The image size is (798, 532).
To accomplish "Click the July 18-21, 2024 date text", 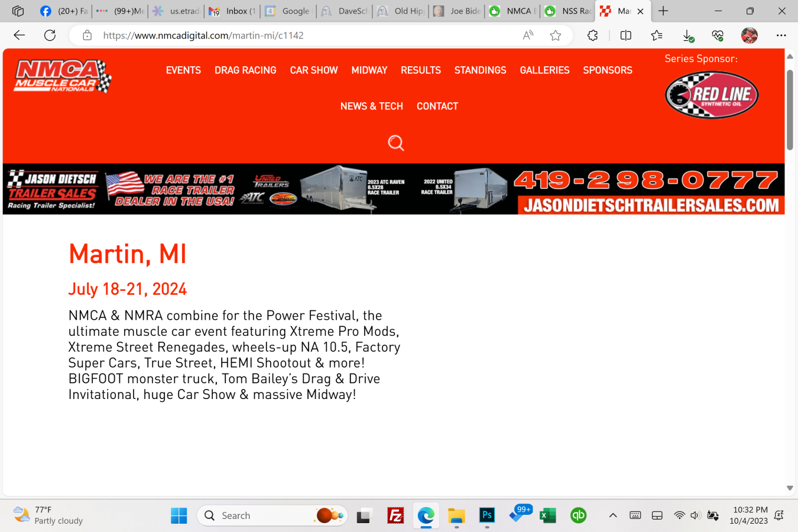I will (x=128, y=289).
